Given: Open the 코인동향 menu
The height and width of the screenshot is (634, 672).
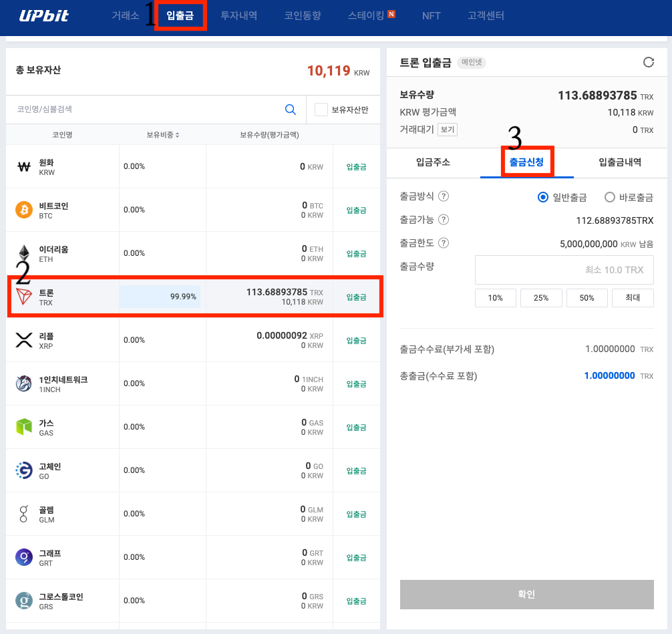Looking at the screenshot, I should click(303, 16).
